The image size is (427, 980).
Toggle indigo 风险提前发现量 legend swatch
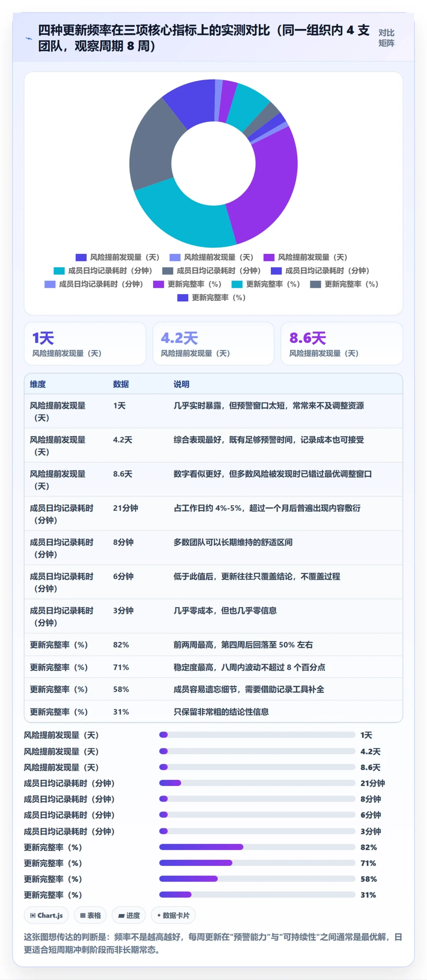(x=81, y=257)
